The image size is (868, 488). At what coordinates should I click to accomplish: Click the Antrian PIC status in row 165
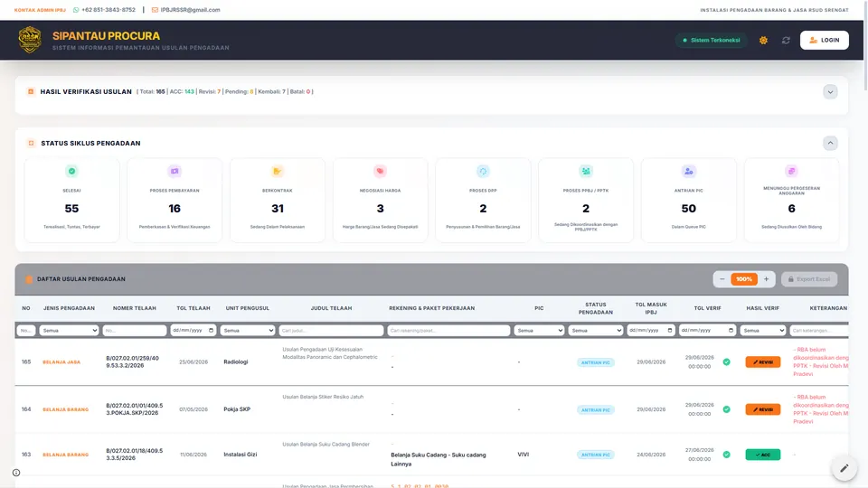point(596,362)
